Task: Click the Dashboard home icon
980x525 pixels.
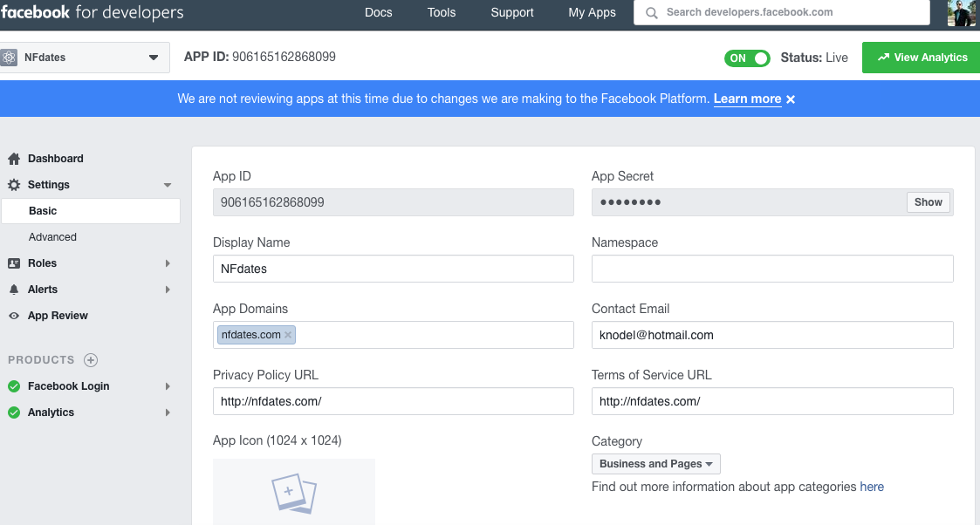Action: [x=14, y=159]
